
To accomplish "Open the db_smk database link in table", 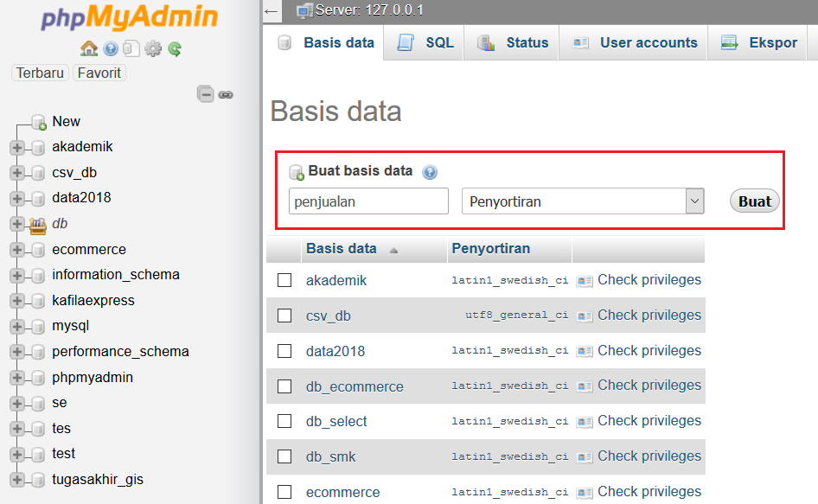I will 331,457.
